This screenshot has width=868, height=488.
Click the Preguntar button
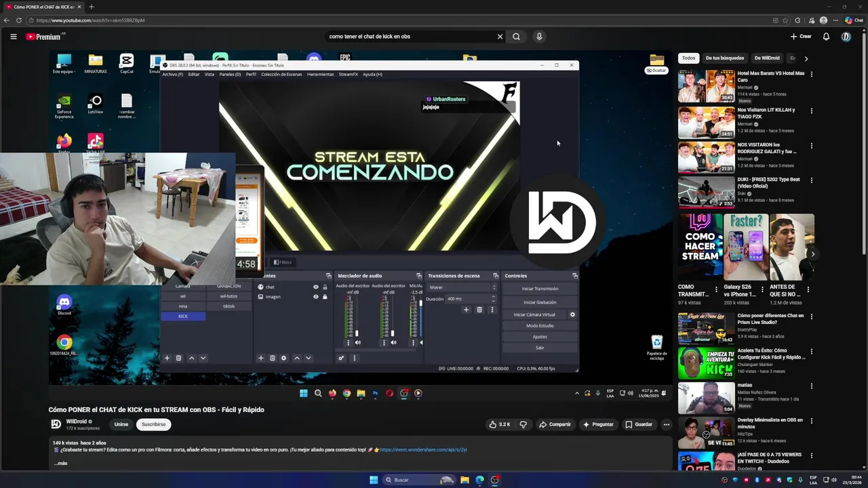coord(598,424)
